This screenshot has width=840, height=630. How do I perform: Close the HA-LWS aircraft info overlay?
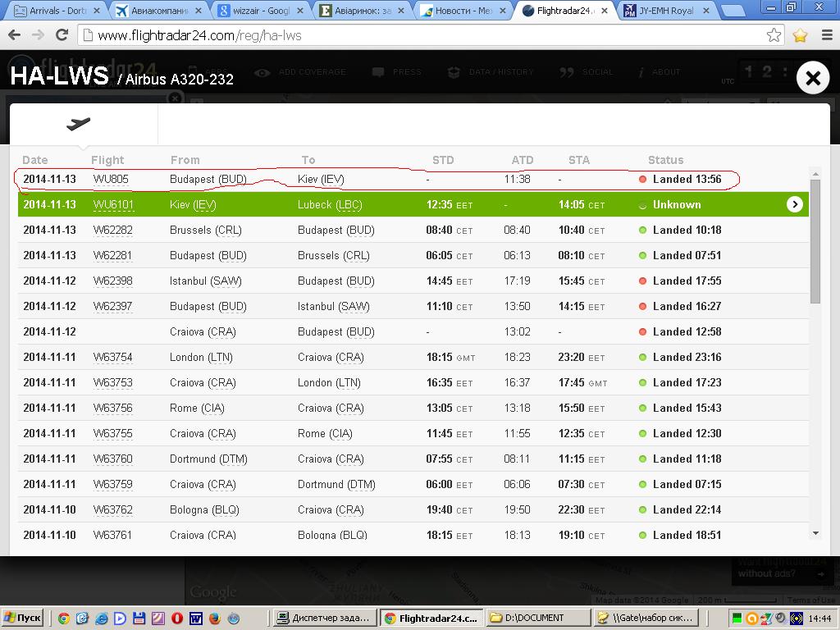[812, 78]
